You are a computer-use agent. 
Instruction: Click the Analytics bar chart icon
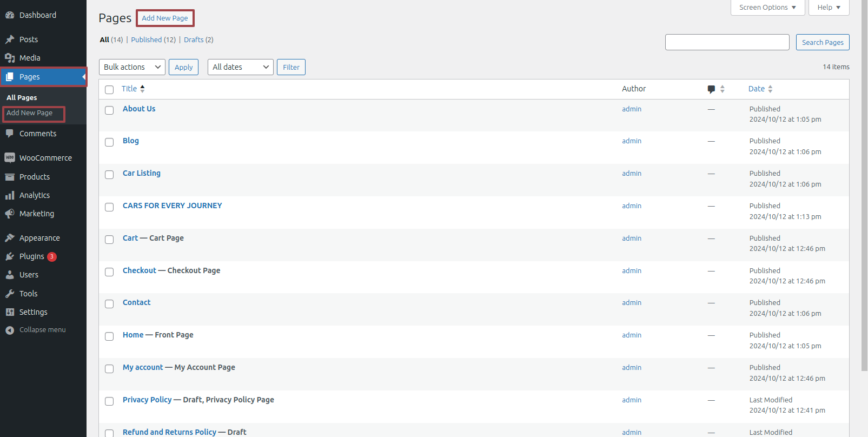[x=10, y=195]
